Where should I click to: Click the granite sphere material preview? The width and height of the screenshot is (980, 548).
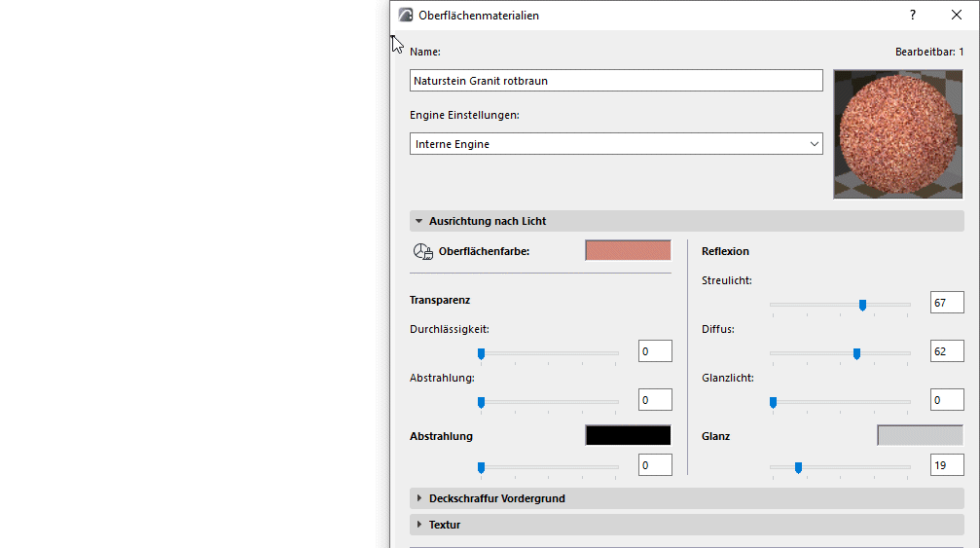click(x=898, y=134)
